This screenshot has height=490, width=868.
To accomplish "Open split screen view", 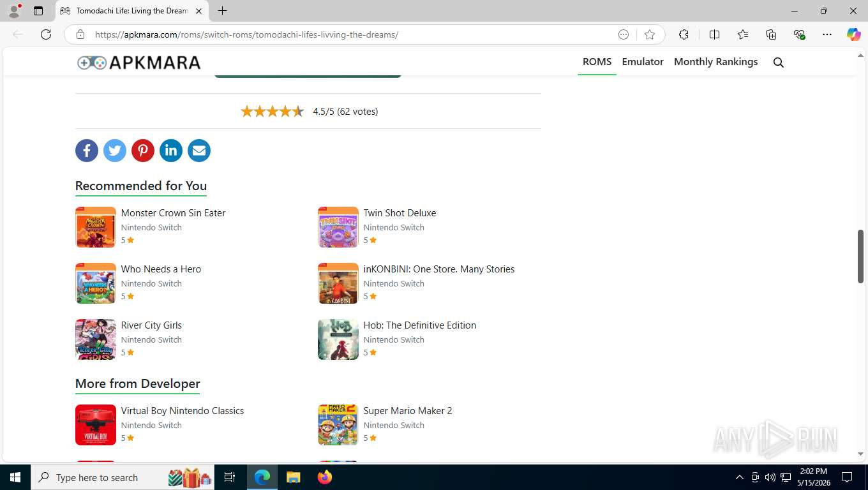I will pos(714,34).
